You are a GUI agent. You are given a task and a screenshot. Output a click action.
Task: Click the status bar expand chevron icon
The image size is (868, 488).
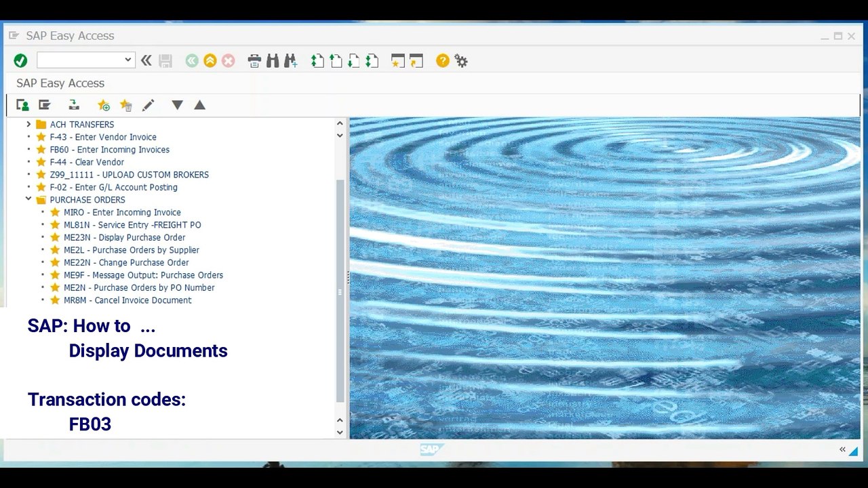(x=842, y=449)
